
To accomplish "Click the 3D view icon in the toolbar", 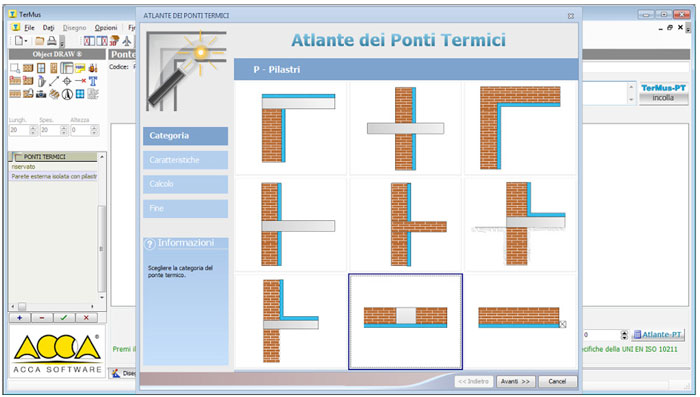I will coord(115,41).
